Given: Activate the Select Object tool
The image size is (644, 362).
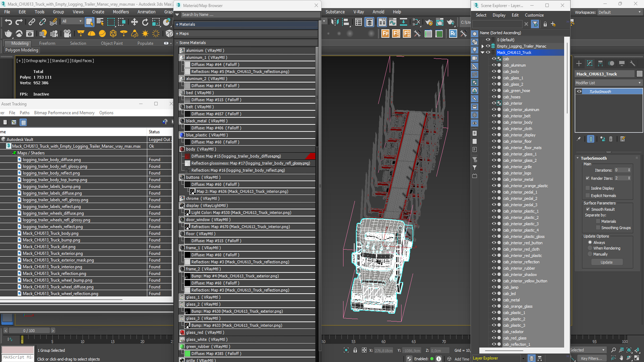Looking at the screenshot, I should [89, 22].
